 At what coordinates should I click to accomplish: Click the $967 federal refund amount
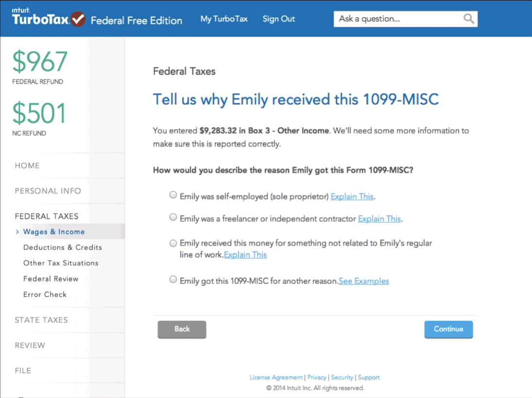40,62
